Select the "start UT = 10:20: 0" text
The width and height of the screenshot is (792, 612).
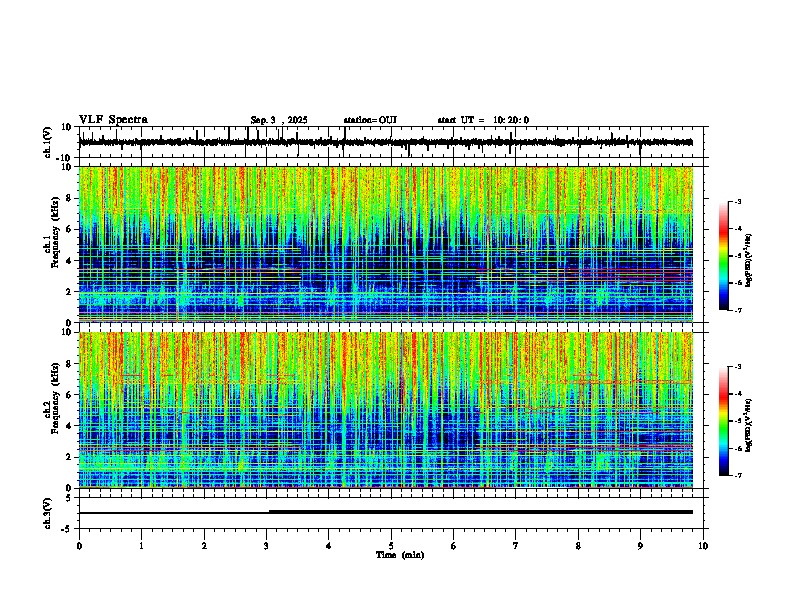[x=483, y=120]
